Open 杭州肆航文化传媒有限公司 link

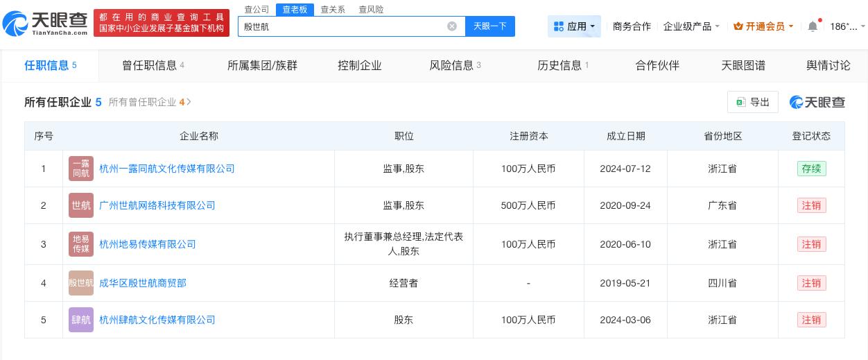click(157, 320)
